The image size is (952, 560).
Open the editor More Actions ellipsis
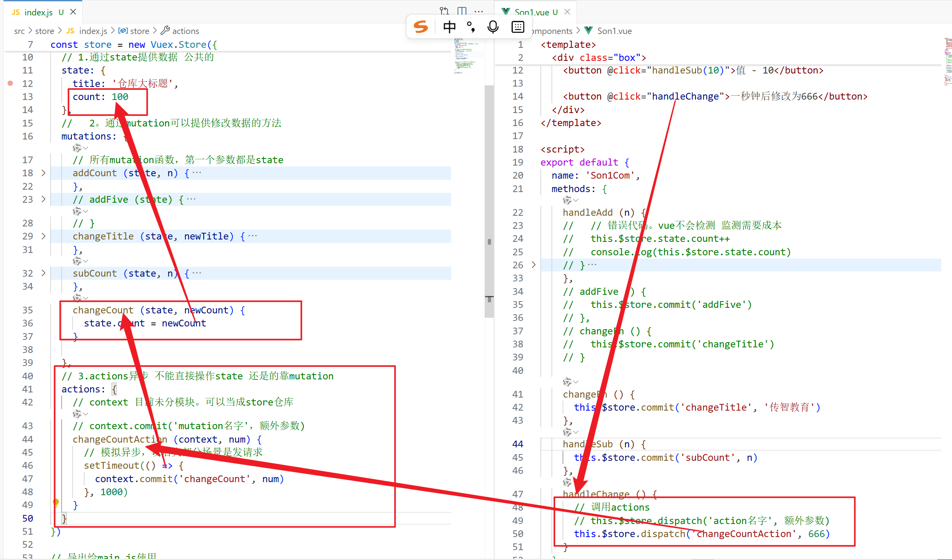tap(479, 11)
